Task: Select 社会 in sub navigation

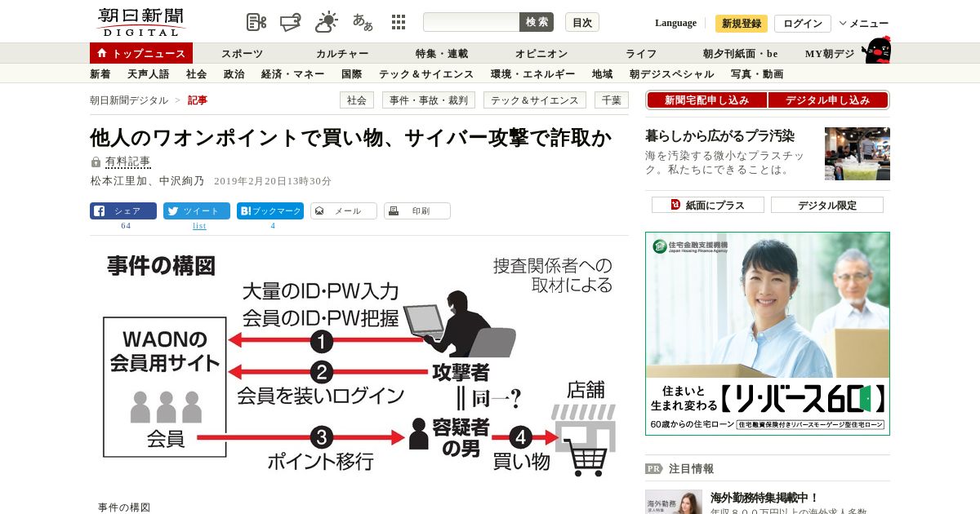Action: 196,74
